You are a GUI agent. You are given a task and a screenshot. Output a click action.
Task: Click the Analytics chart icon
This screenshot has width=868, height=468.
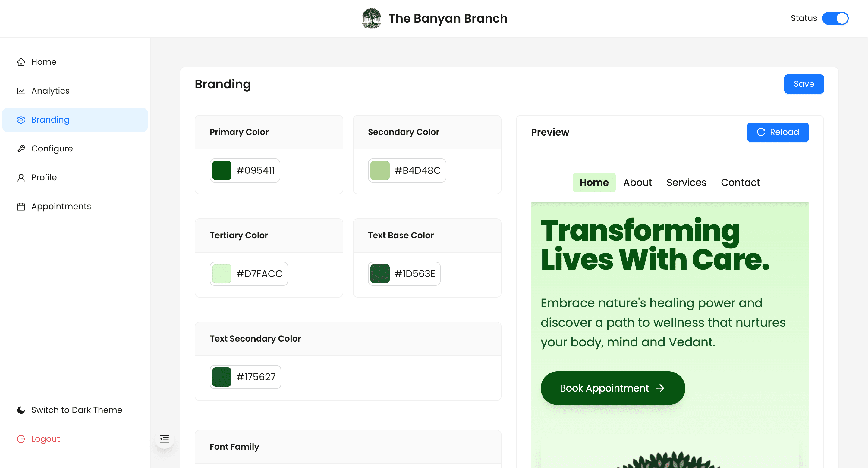coord(21,91)
